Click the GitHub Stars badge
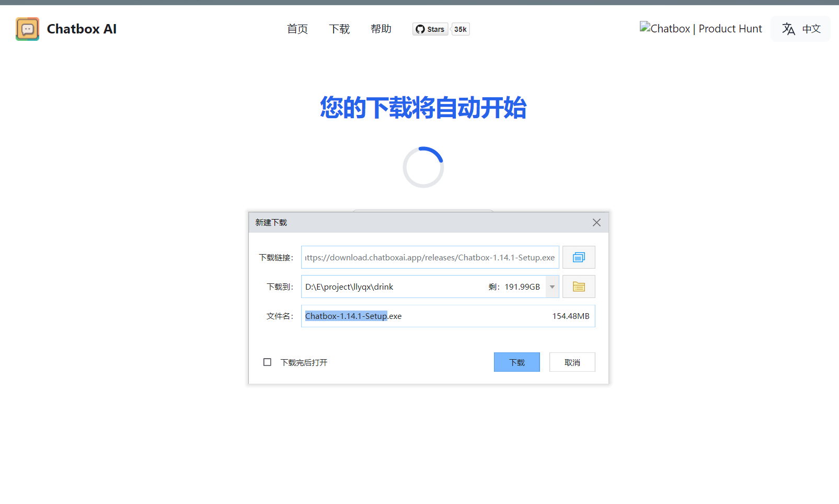Viewport: 839px width, 504px height. [430, 29]
